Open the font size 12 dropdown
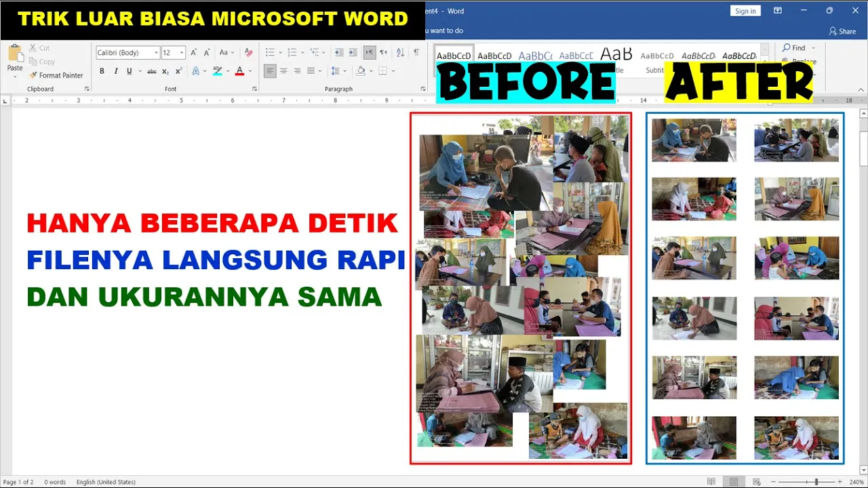 [x=182, y=53]
